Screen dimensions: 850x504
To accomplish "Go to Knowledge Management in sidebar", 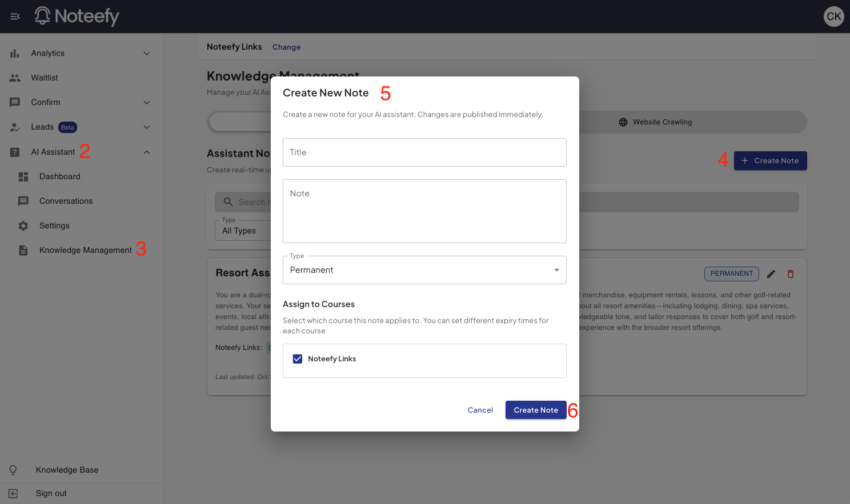I will point(85,251).
